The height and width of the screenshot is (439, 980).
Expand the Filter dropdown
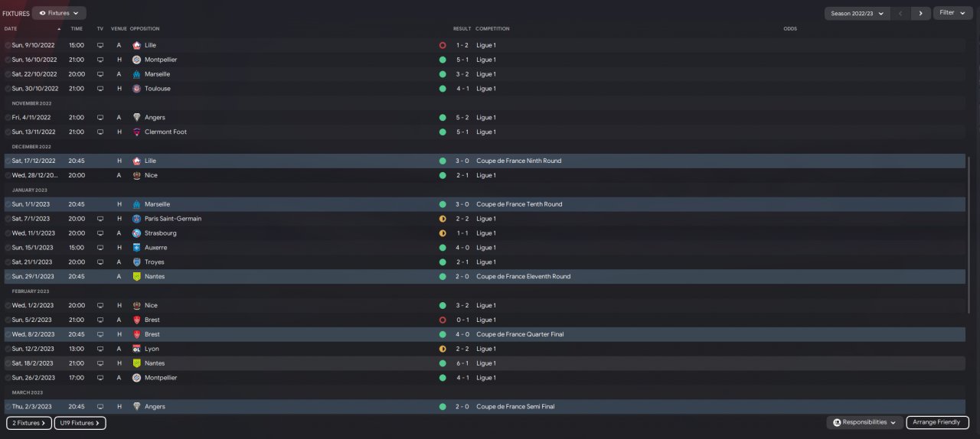(x=952, y=13)
